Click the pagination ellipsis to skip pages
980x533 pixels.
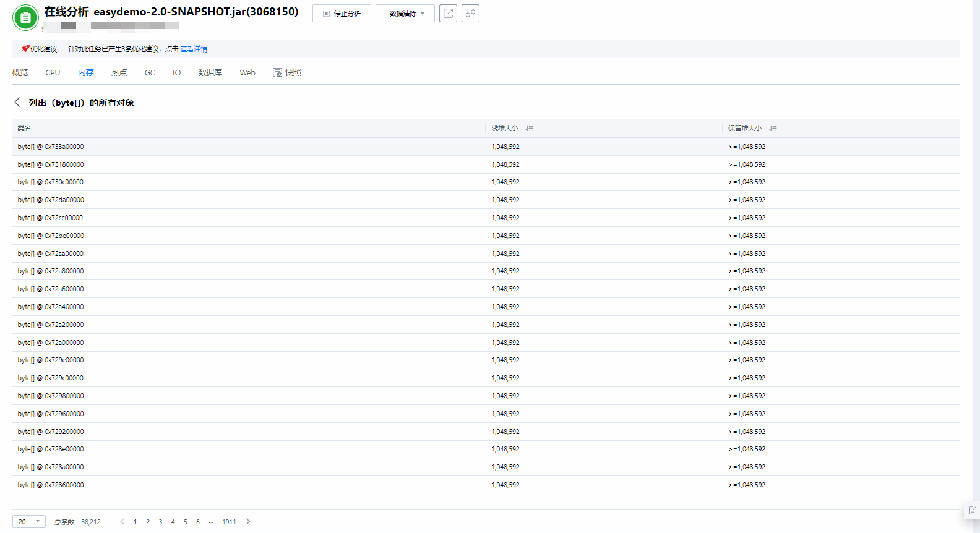(211, 522)
